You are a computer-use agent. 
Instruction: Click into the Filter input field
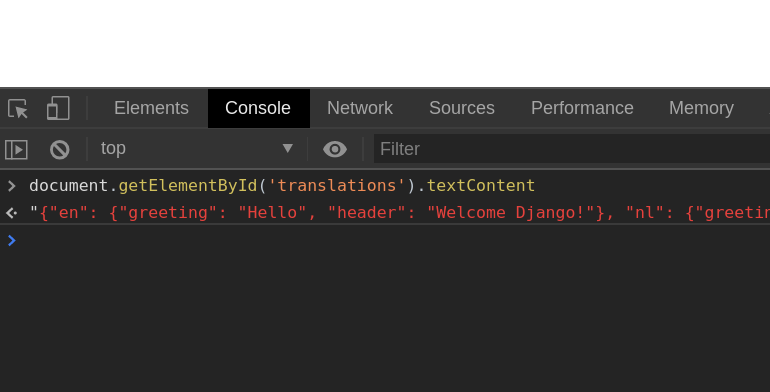point(572,149)
